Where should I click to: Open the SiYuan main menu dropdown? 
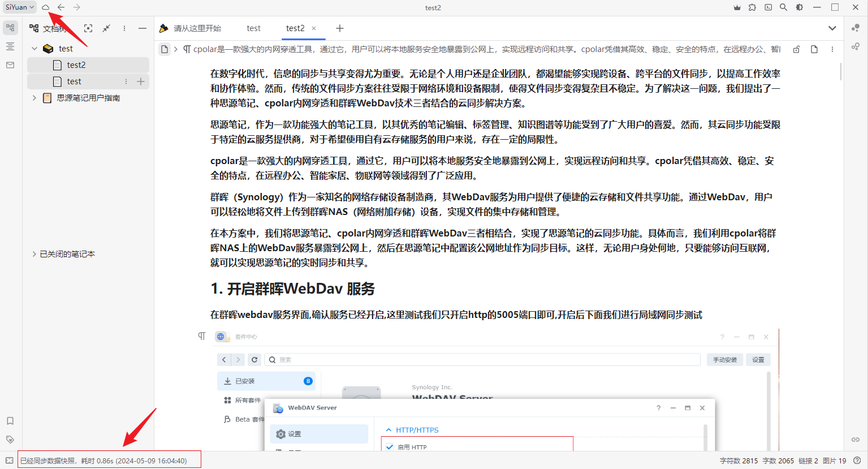20,7
